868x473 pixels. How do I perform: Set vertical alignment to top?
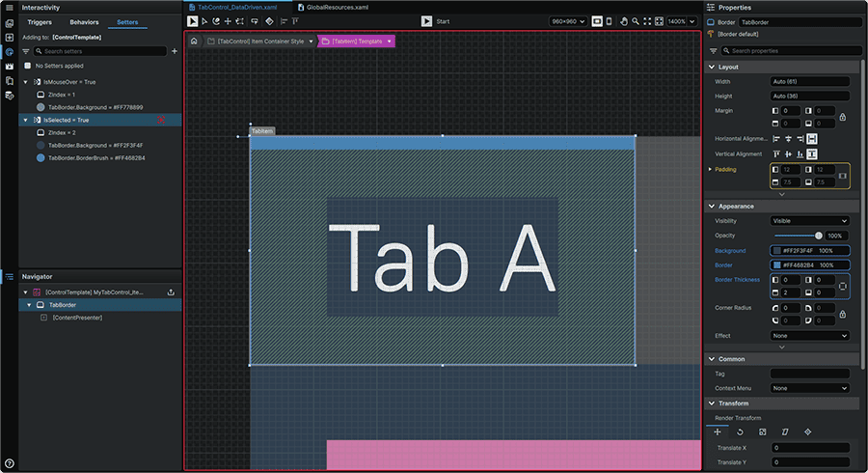click(x=776, y=154)
